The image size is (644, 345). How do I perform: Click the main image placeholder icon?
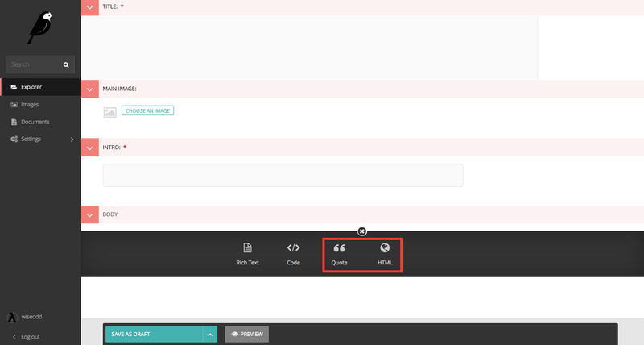[110, 112]
